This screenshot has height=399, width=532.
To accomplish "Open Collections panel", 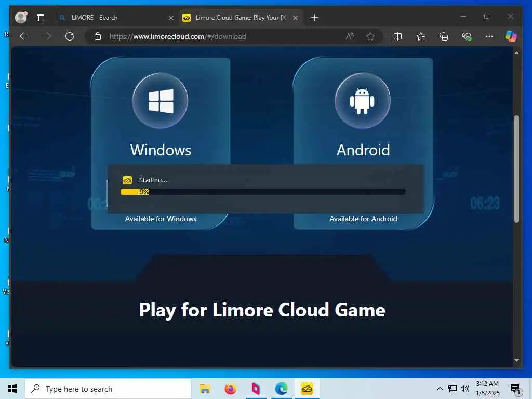I will tap(444, 36).
